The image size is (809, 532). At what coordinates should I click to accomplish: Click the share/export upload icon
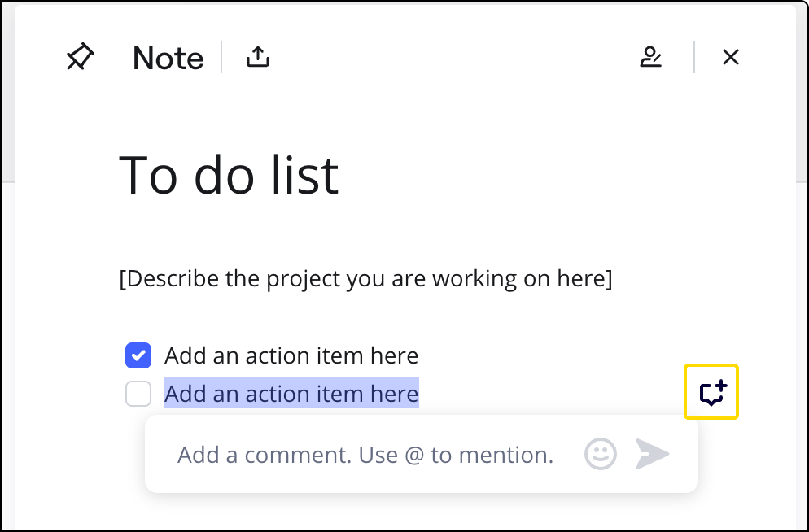[257, 57]
